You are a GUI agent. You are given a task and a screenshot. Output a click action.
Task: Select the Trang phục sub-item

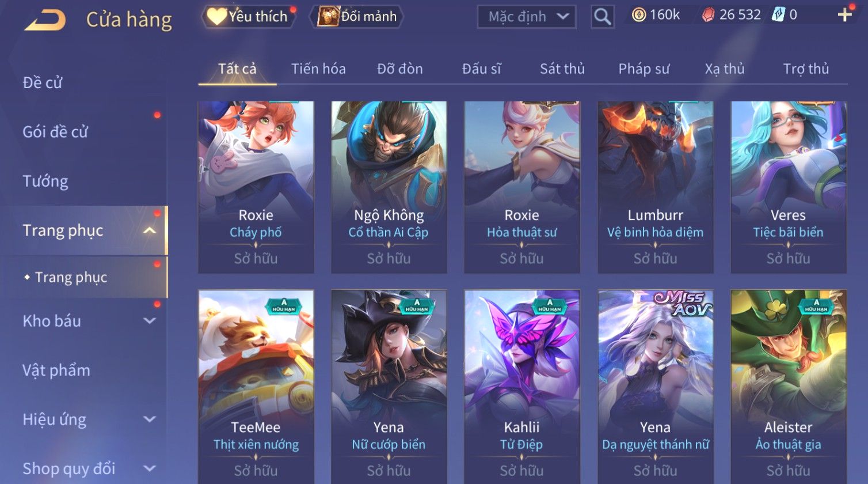pos(71,277)
